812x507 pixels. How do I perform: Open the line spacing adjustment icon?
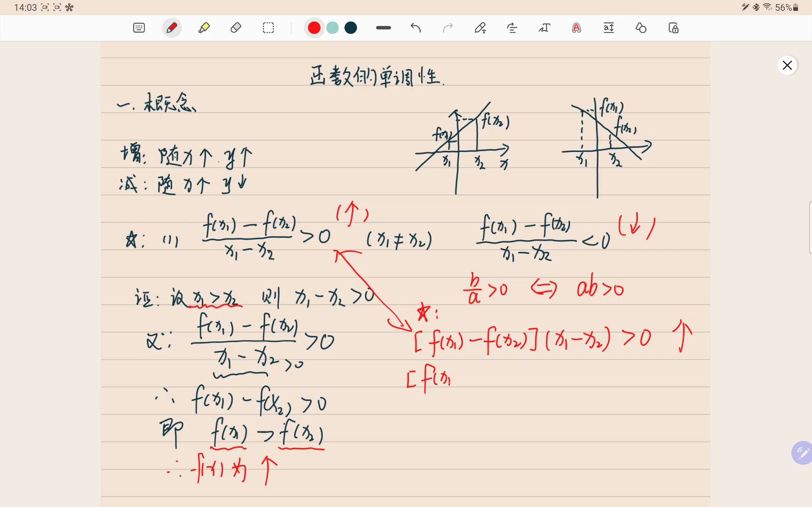608,28
